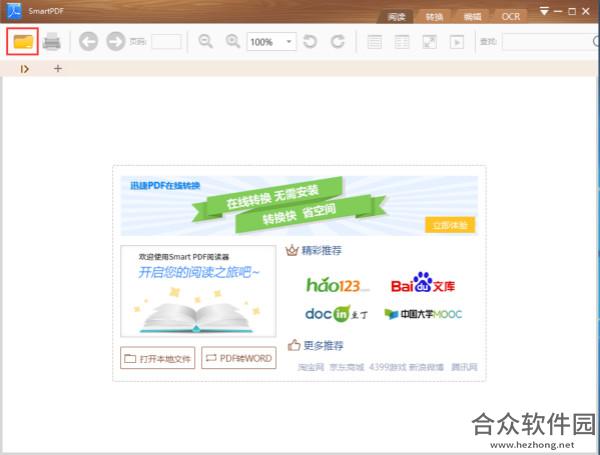Open the 中国大学MOOC logo link

423,314
